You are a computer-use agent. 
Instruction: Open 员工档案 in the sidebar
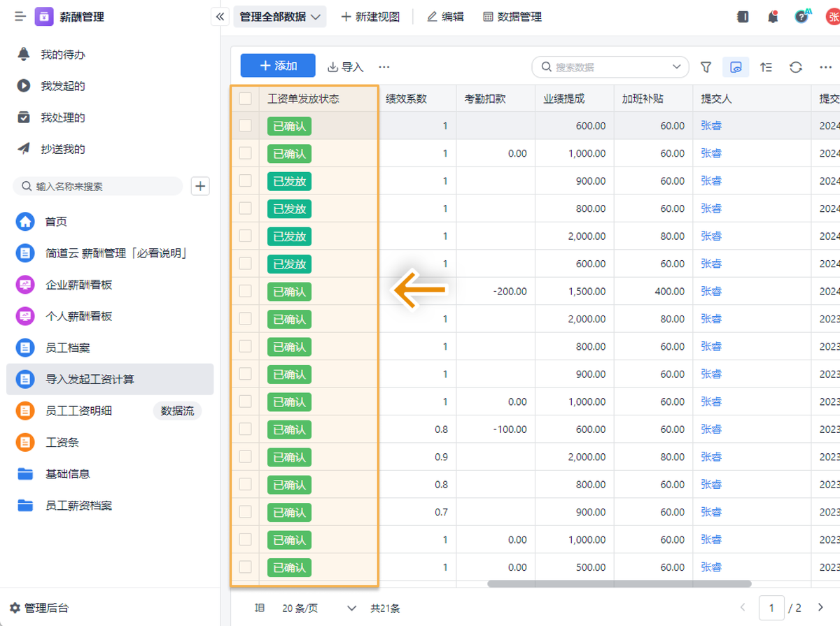click(68, 348)
